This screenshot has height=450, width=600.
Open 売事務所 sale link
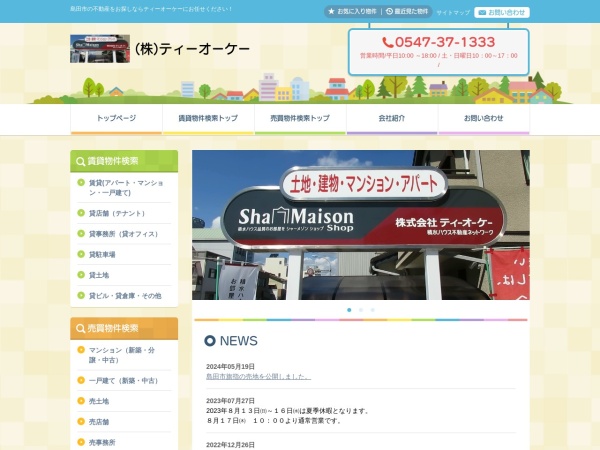[x=102, y=443]
